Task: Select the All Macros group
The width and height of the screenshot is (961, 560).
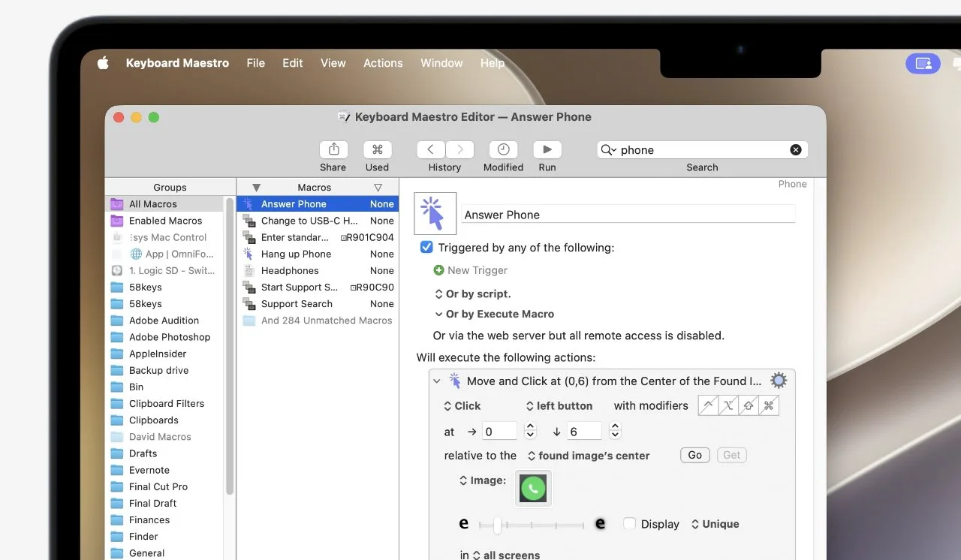Action: tap(164, 204)
